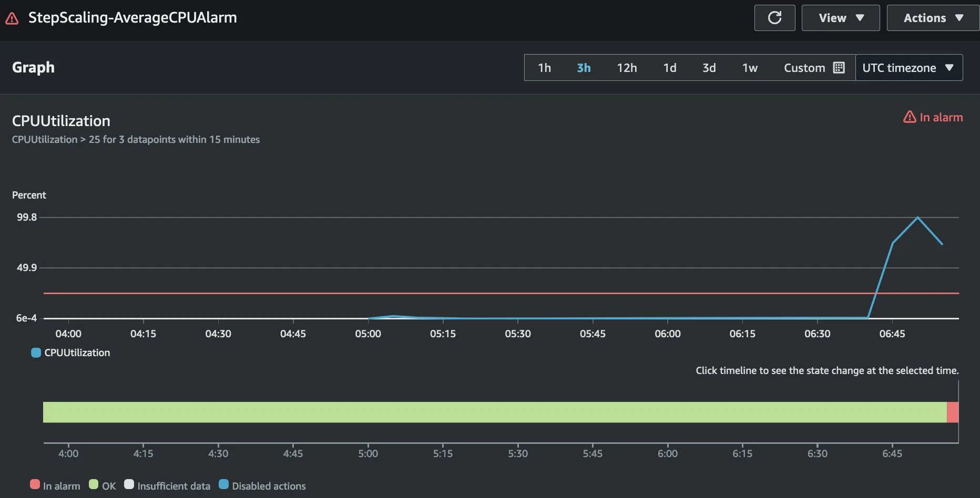This screenshot has height=498, width=980.
Task: Switch to the 3d time range
Action: tap(709, 68)
